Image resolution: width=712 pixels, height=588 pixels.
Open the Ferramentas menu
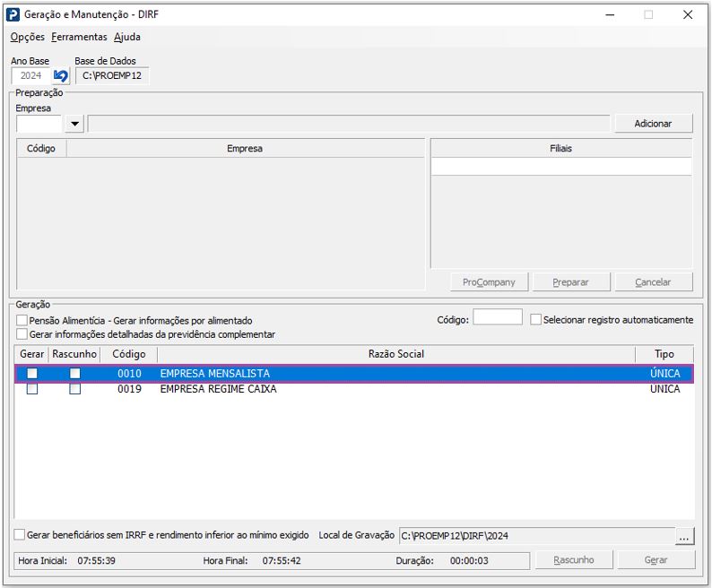click(79, 37)
